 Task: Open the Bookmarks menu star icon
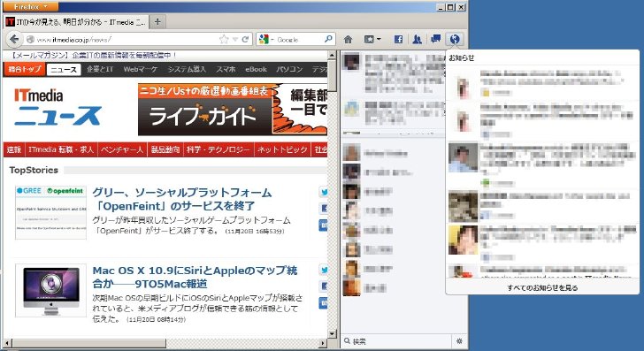tap(372, 40)
